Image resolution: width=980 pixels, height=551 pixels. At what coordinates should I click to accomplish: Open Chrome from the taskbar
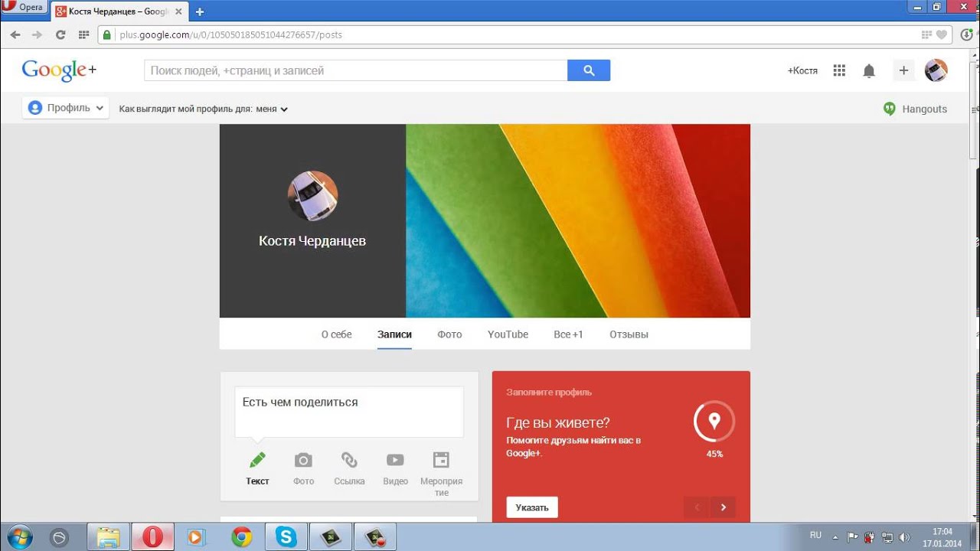(242, 536)
